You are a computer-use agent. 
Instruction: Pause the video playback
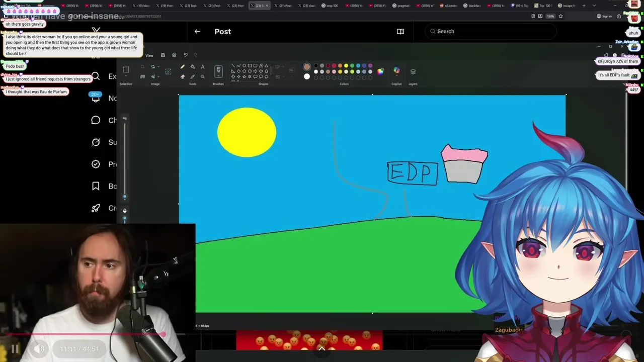click(x=15, y=349)
